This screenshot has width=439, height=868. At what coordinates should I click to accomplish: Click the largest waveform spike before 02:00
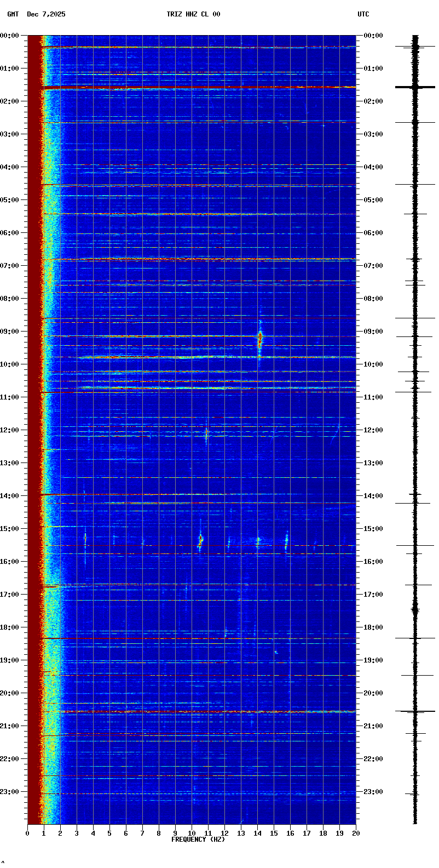tap(415, 87)
